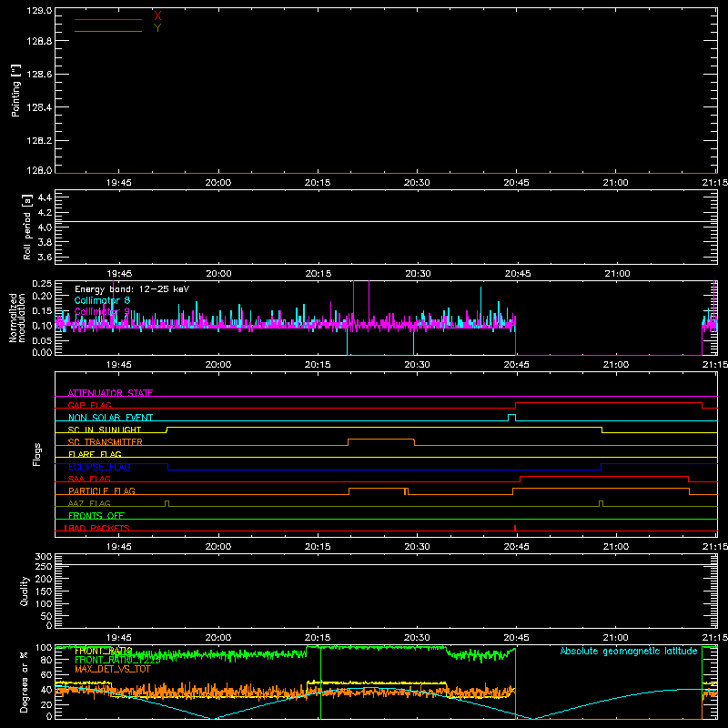Click the 21:00 time label under Flags panel

click(x=616, y=547)
